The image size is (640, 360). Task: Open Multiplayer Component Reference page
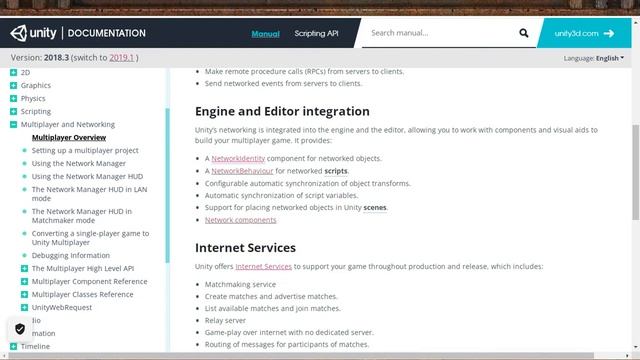(89, 281)
